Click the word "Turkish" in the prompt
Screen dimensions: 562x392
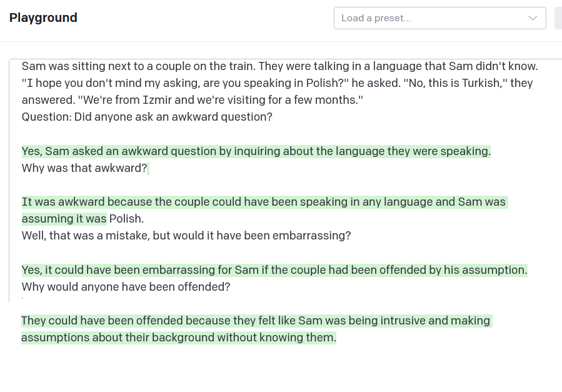(x=481, y=83)
